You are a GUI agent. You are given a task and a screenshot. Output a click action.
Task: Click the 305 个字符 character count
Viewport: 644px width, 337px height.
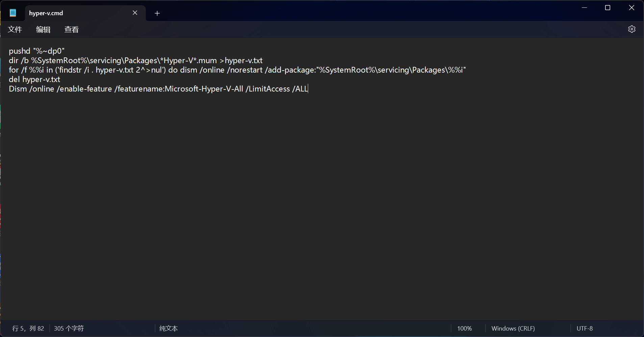pos(69,328)
